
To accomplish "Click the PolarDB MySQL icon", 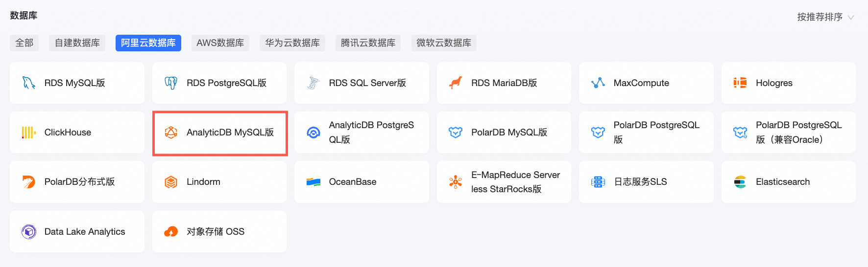I will (x=456, y=133).
